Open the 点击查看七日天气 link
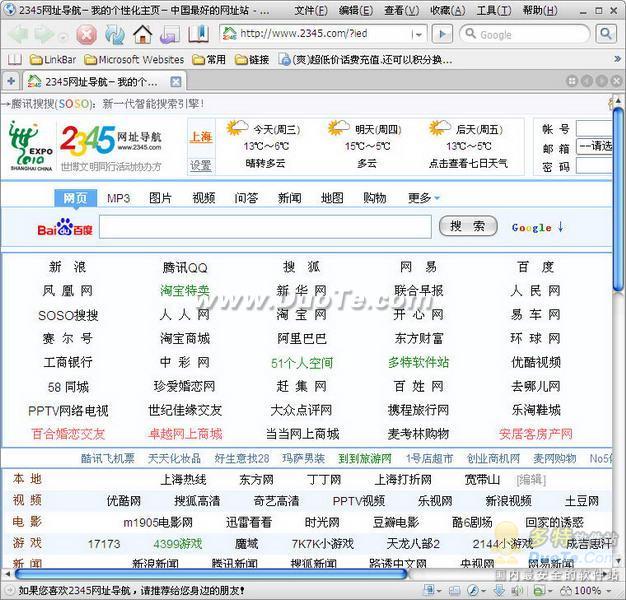626x600 pixels. (x=468, y=163)
